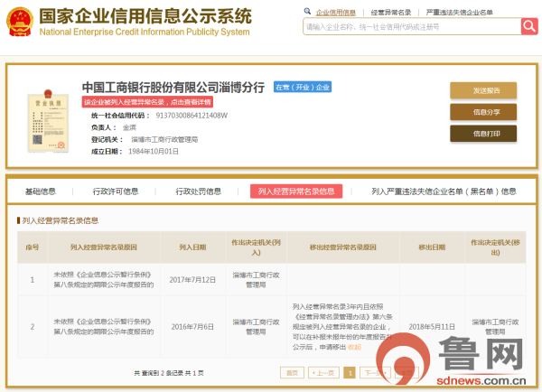Open the business license thumbnail image
The image size is (542, 392).
click(48, 121)
